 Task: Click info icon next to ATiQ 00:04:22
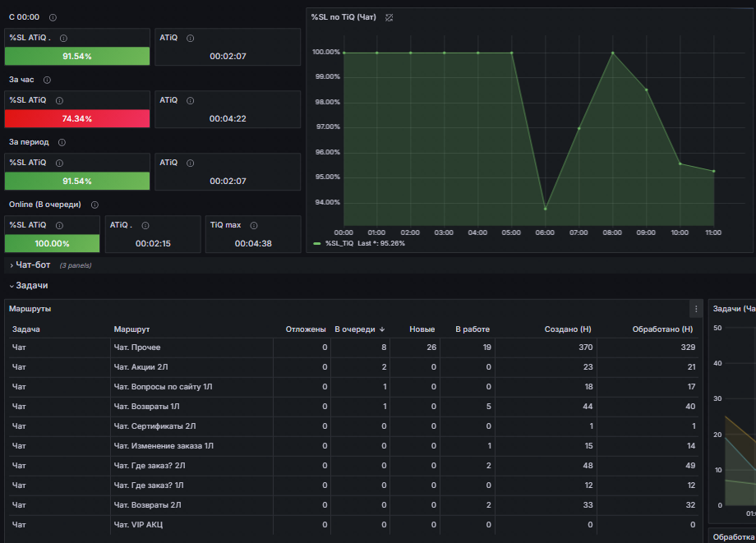191,101
